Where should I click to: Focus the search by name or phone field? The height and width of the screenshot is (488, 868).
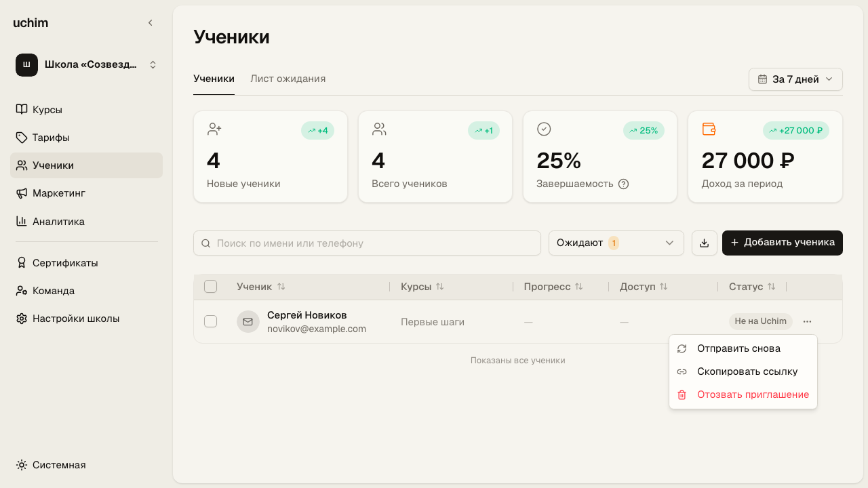[x=367, y=243]
